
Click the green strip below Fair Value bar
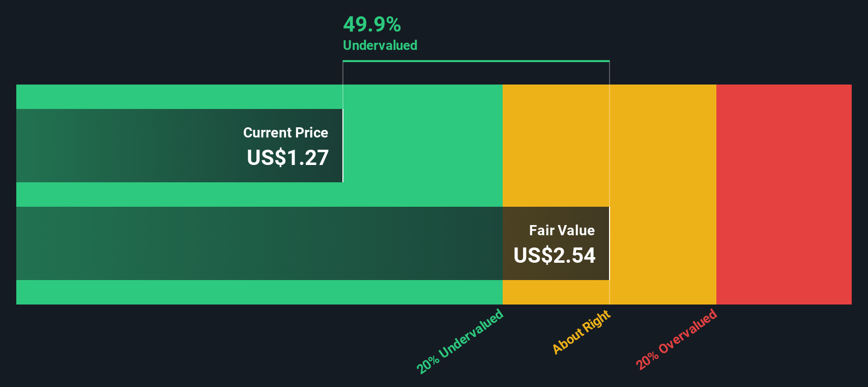259,292
